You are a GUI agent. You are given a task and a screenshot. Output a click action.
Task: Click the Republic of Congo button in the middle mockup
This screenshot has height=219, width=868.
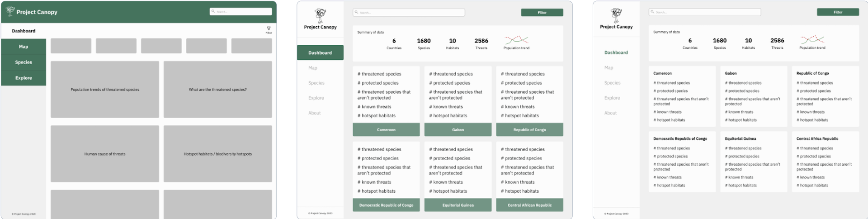pos(529,130)
